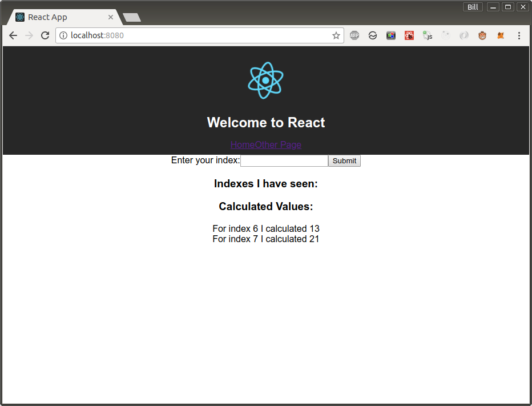
Task: Click the Bill profile button
Action: pyautogui.click(x=473, y=7)
